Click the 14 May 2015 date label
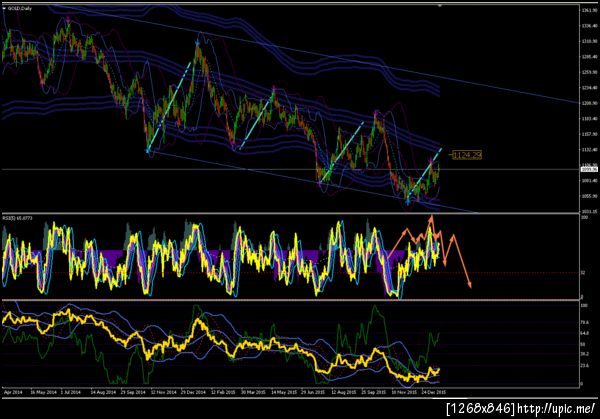 (284, 392)
